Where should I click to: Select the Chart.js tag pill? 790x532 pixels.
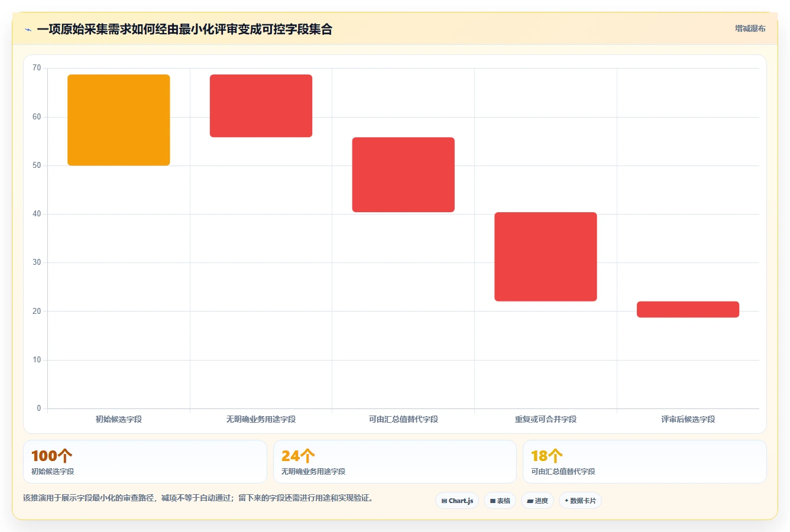click(x=457, y=501)
